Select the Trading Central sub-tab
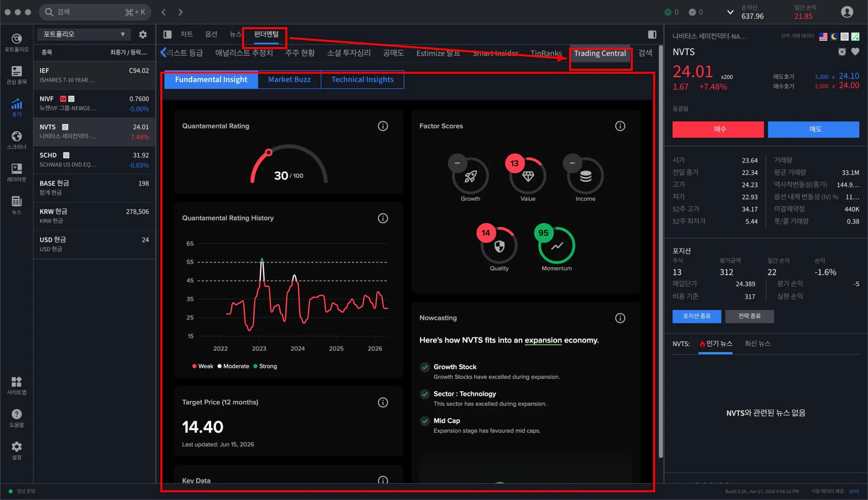The width and height of the screenshot is (868, 500). (x=600, y=53)
